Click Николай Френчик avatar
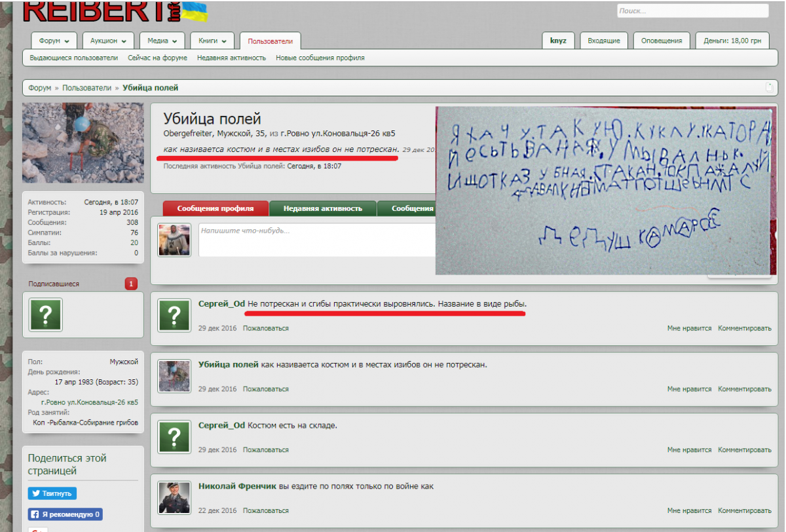This screenshot has height=532, width=786. [x=174, y=498]
